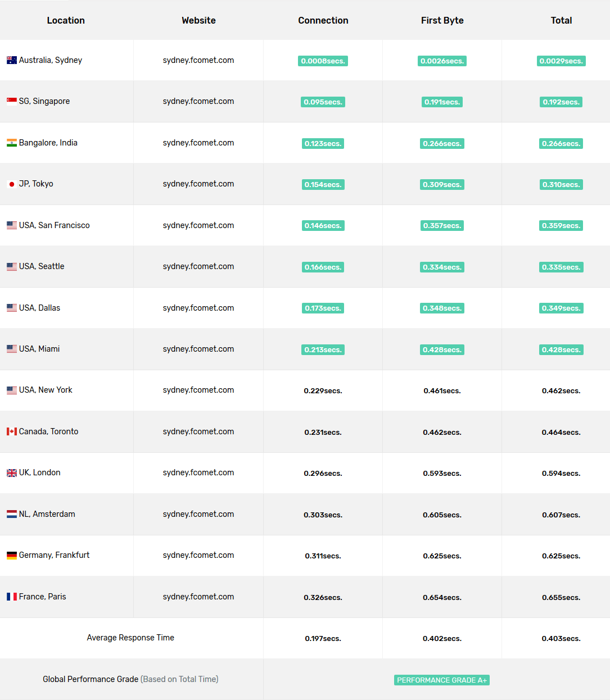Click the 0.428secs. total badge for Miami
610x700 pixels.
(561, 349)
